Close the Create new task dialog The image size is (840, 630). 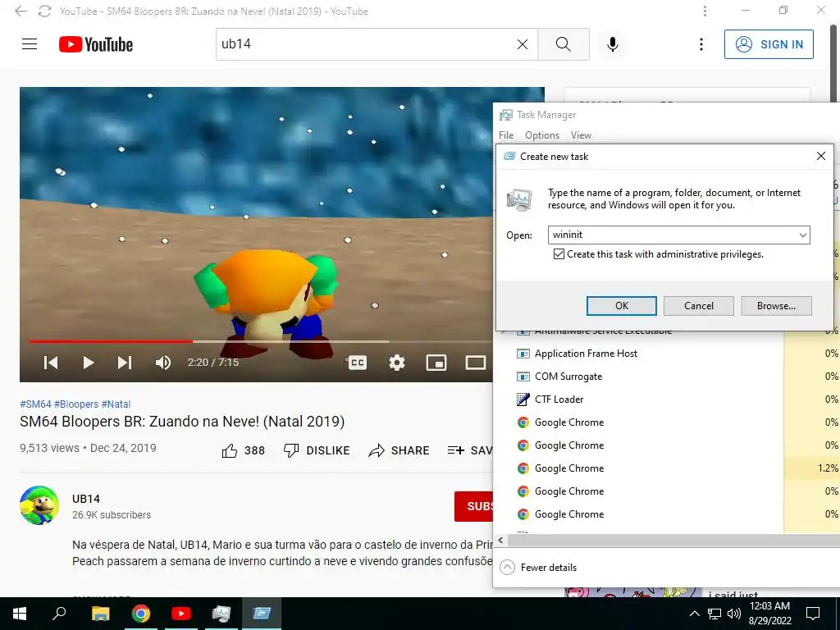(820, 156)
